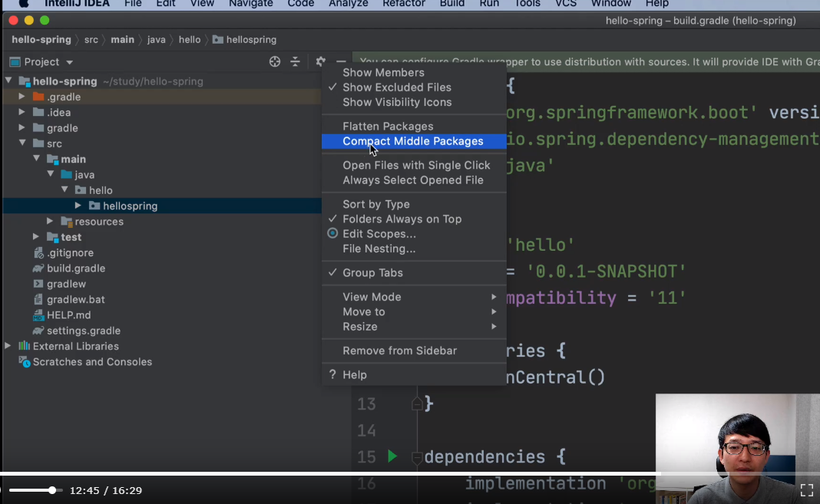Click the green run gutter arrow at line 15

point(392,456)
